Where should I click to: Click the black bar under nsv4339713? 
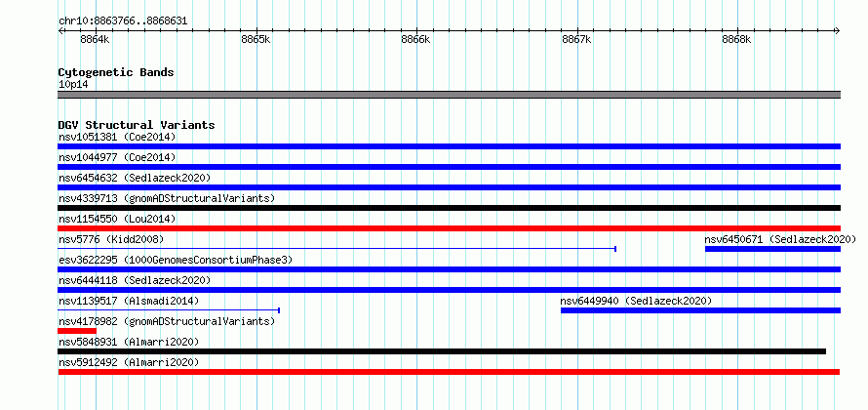[449, 208]
